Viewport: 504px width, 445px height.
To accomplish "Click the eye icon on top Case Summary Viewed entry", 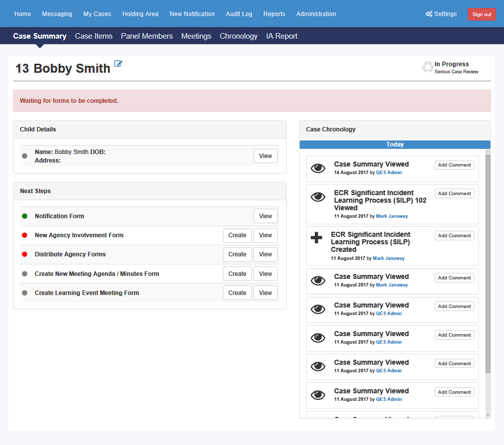I will (x=318, y=168).
